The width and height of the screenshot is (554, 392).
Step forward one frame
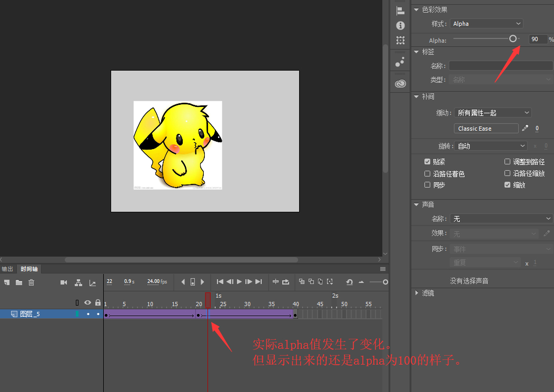pos(249,282)
